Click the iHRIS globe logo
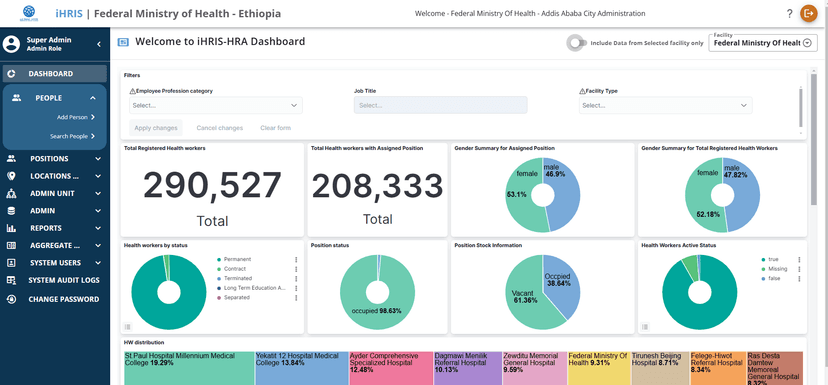Image resolution: width=828 pixels, height=385 pixels. pyautogui.click(x=28, y=13)
